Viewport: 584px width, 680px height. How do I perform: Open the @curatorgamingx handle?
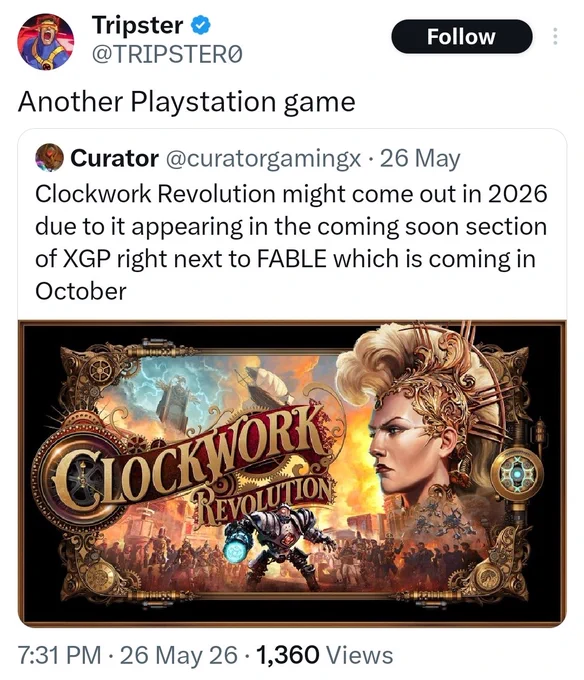click(x=263, y=159)
